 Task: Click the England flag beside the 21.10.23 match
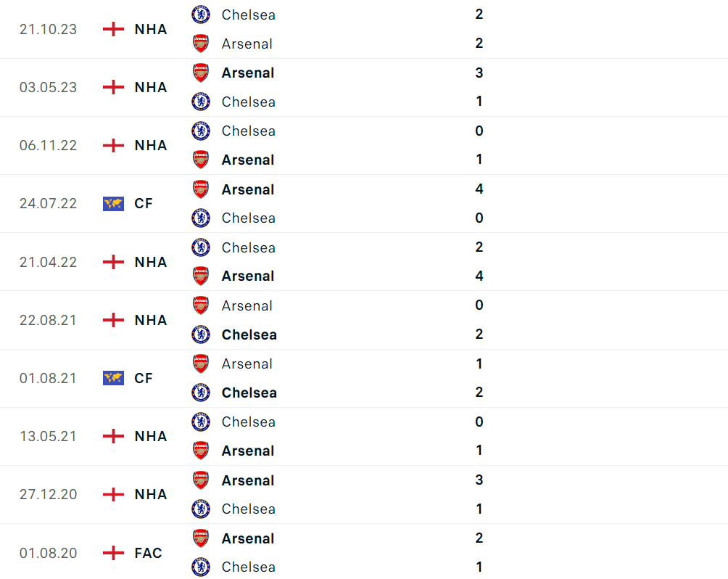pyautogui.click(x=113, y=29)
